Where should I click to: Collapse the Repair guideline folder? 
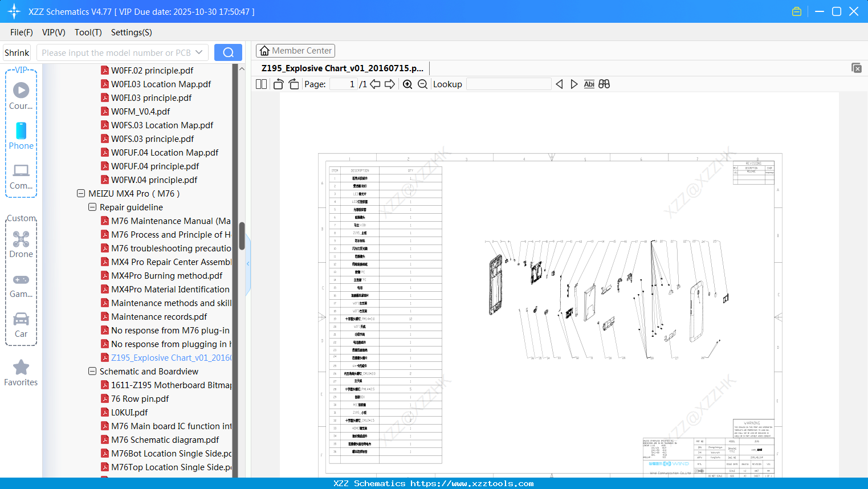point(92,207)
